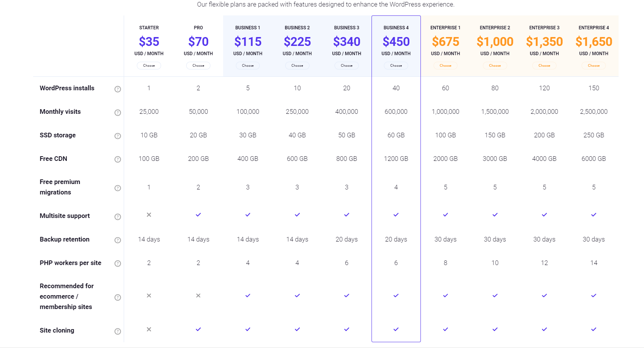Viewport: 644px width, 348px height.
Task: Click Pro plan's Site cloning checkmark
Action: click(198, 329)
